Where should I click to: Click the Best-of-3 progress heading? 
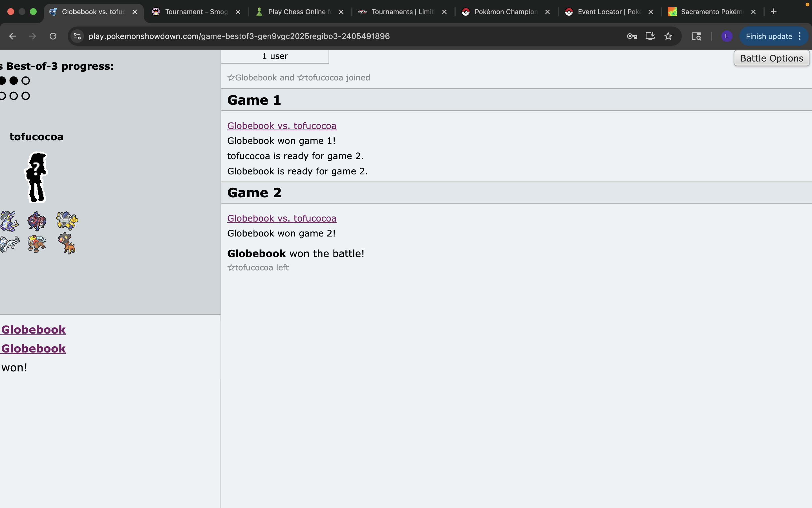point(57,66)
